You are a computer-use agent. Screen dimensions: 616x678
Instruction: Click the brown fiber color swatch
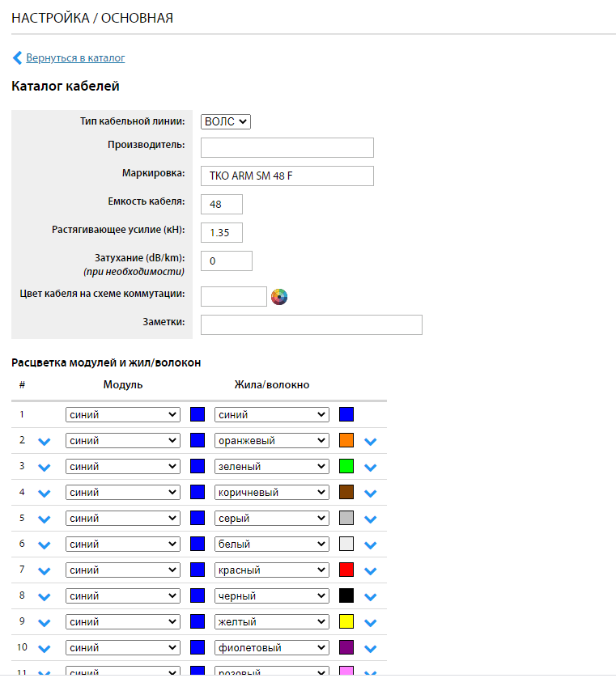tap(346, 492)
